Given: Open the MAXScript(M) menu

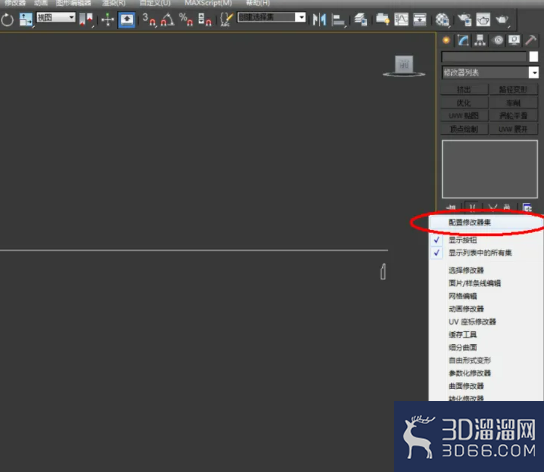Looking at the screenshot, I should (x=208, y=3).
